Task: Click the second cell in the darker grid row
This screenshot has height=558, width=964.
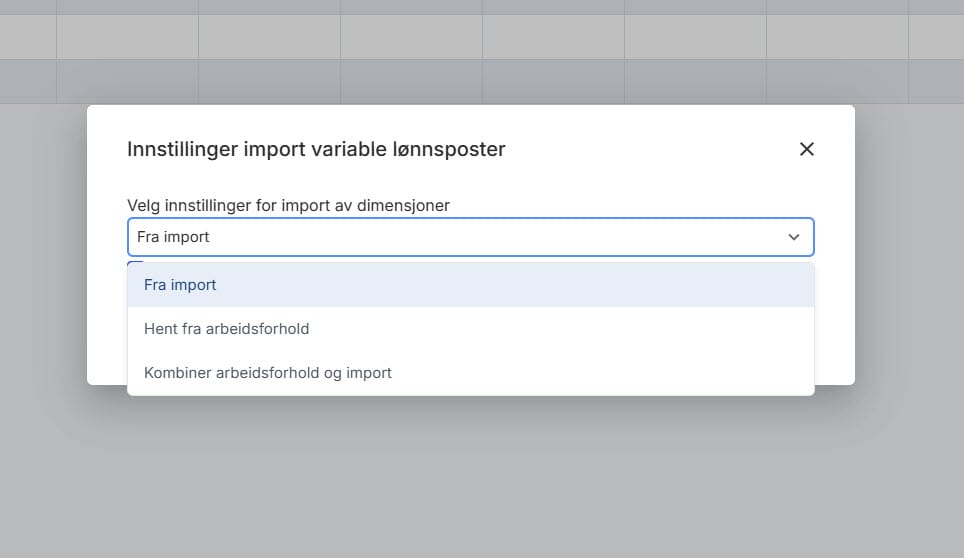Action: coord(127,81)
